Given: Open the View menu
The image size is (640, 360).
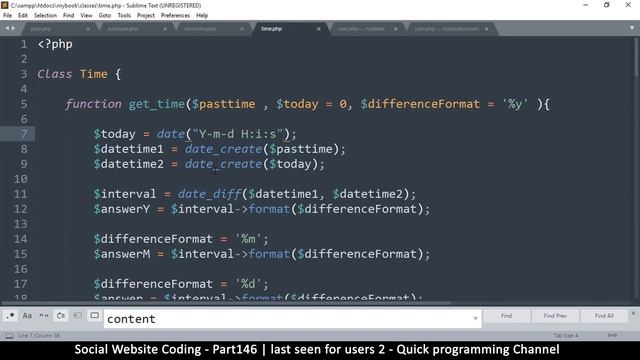Looking at the screenshot, I should tap(86, 16).
